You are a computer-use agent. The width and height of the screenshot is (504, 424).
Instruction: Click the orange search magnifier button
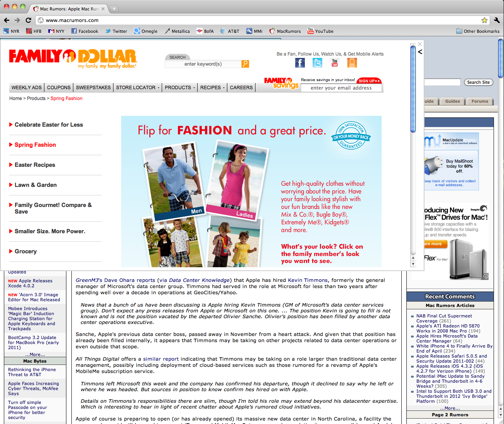coord(245,64)
